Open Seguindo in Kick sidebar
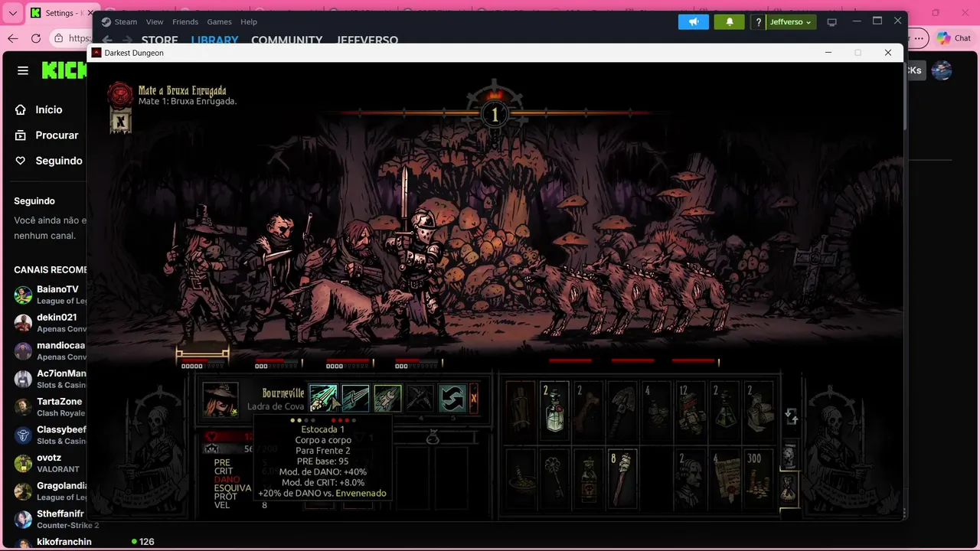 point(49,161)
